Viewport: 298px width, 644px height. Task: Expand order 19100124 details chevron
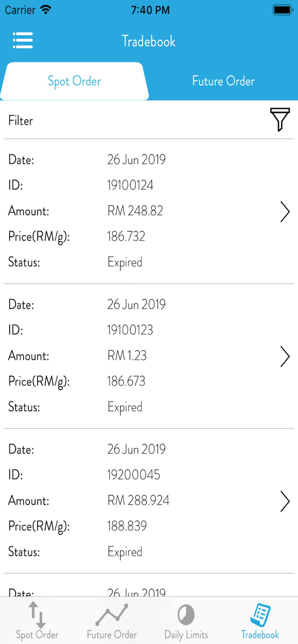pos(285,212)
